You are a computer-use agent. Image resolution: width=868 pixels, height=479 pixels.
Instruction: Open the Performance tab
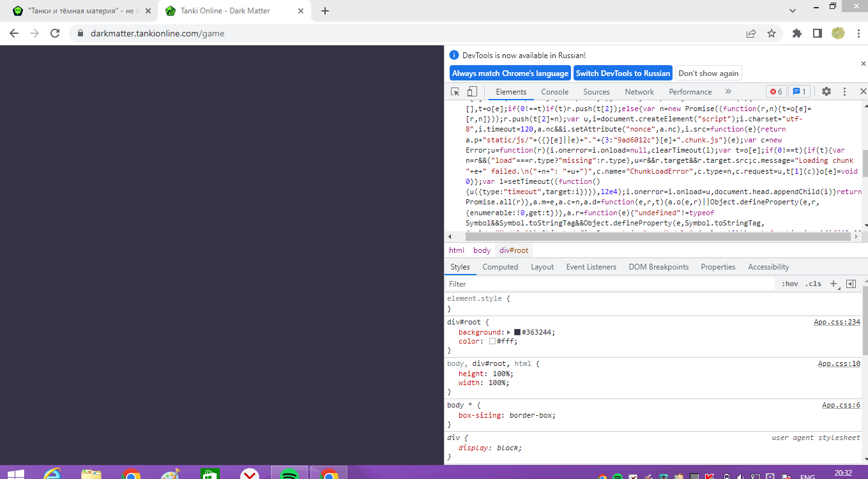[x=690, y=91]
